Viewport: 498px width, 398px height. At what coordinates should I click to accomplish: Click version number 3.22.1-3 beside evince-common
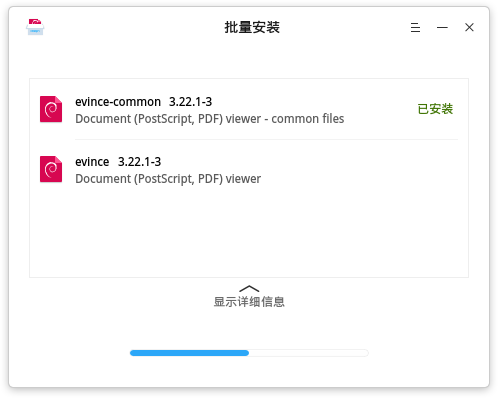[x=190, y=102]
